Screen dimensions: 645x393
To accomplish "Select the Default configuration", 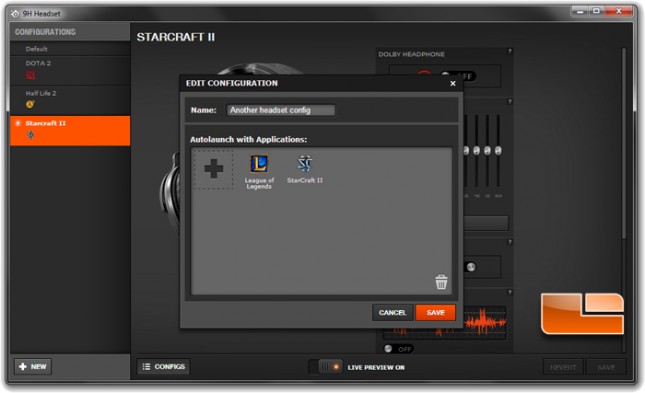I will [70, 49].
